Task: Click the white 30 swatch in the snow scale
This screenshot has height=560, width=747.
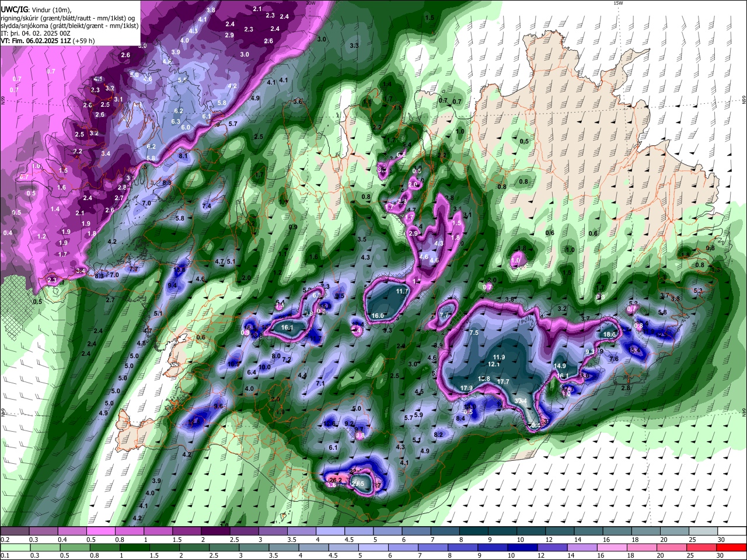Action: 732,531
